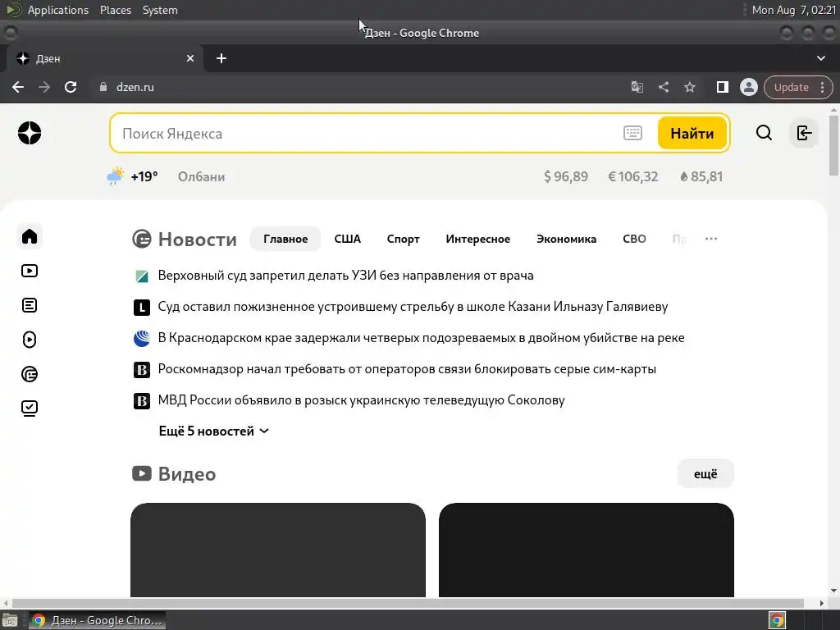This screenshot has width=840, height=630.
Task: Open Chrome profile avatar
Action: click(748, 87)
